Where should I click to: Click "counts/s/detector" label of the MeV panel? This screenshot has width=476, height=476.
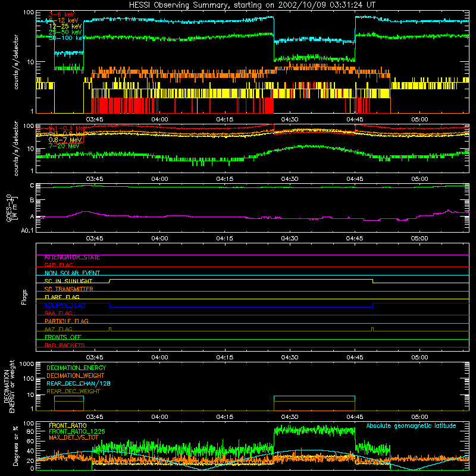point(16,148)
